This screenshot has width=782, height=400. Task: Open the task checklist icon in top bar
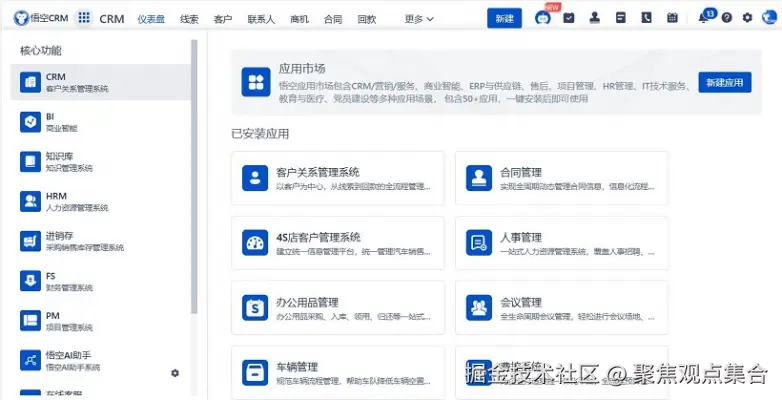tap(569, 18)
